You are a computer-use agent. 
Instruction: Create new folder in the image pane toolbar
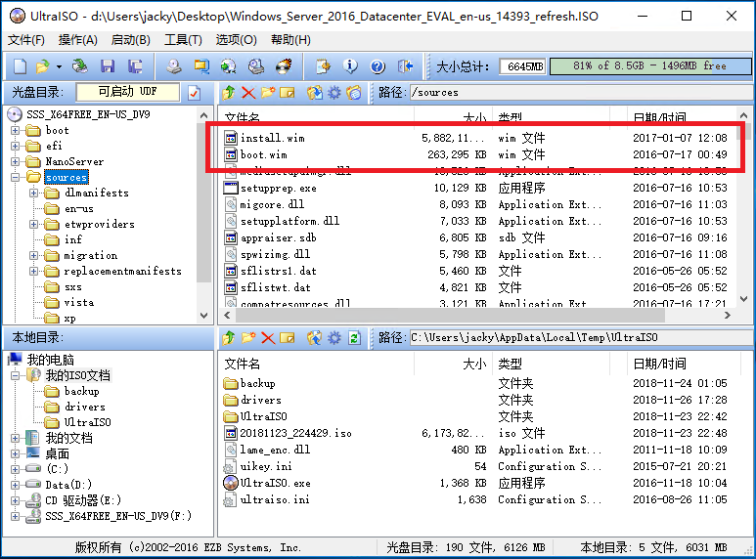click(x=268, y=92)
